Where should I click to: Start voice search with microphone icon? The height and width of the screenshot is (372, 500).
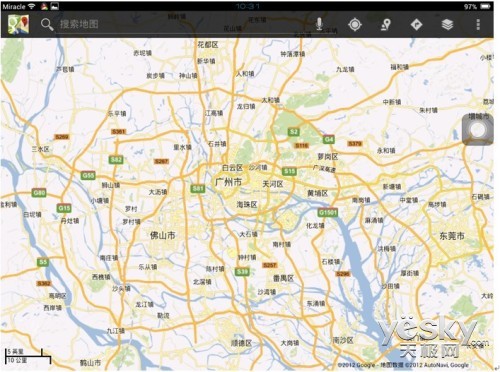(319, 24)
